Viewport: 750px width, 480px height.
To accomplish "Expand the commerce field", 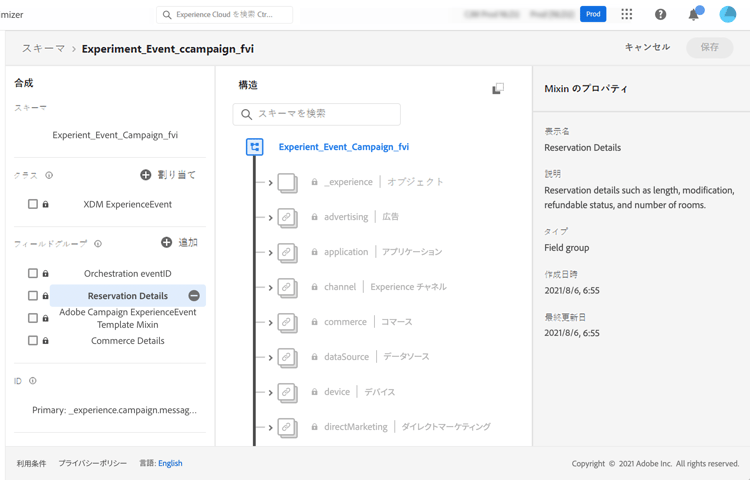I will 270,323.
